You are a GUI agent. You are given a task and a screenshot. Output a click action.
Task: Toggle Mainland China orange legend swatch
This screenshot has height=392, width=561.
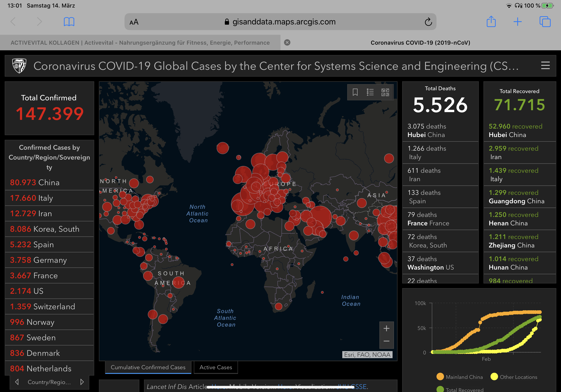point(440,376)
